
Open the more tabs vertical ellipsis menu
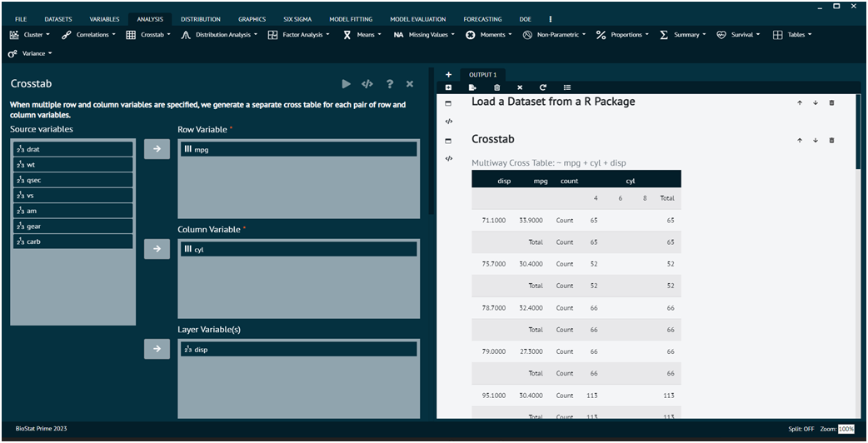[x=551, y=19]
